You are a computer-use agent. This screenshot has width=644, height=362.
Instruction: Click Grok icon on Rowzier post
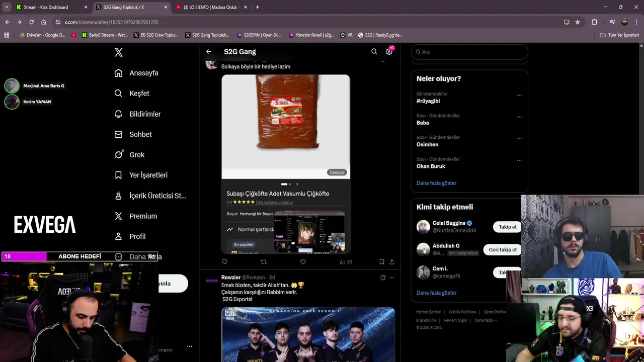pos(383,278)
